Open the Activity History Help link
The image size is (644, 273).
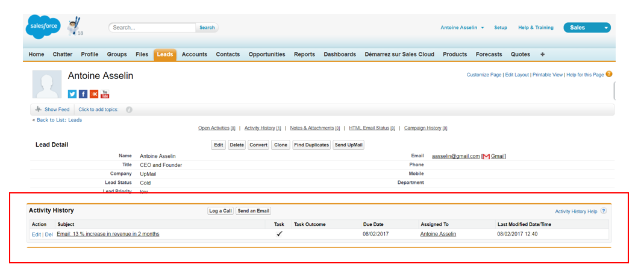[x=577, y=212]
